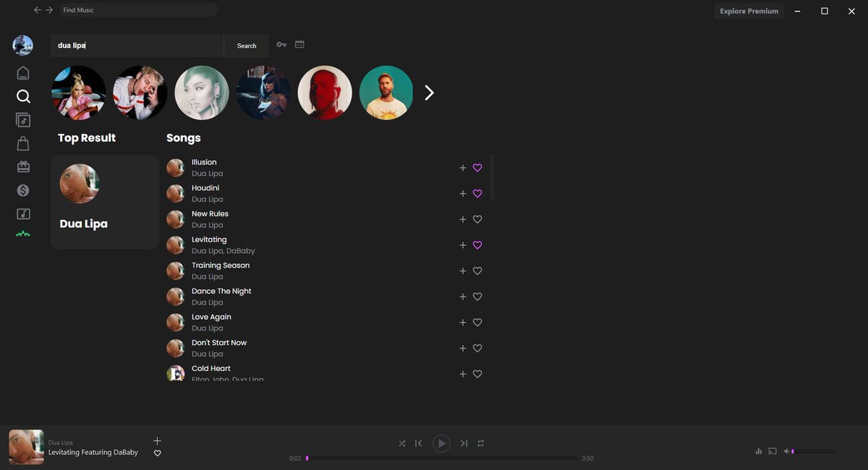Navigate forward with the right arrow
Viewport: 868px width, 470px height.
click(x=49, y=10)
